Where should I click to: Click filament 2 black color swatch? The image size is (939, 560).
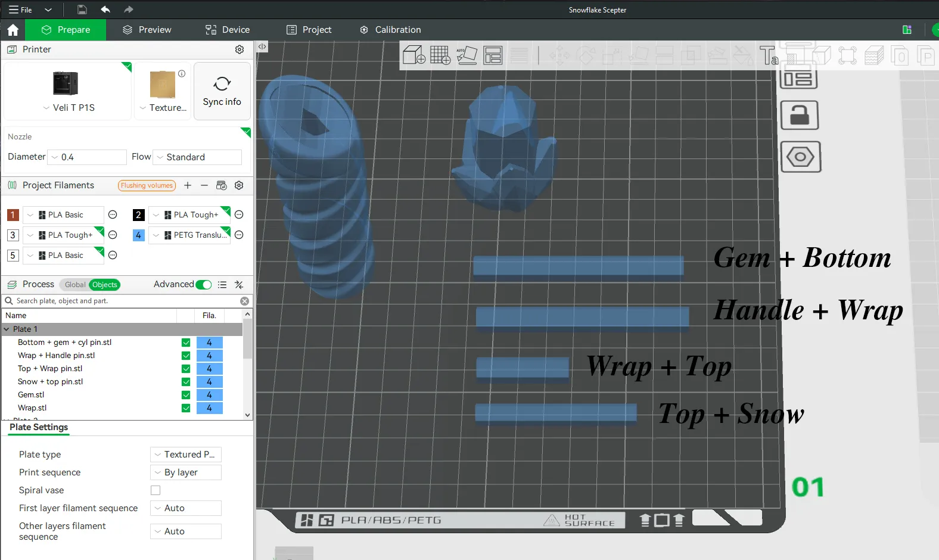click(138, 215)
